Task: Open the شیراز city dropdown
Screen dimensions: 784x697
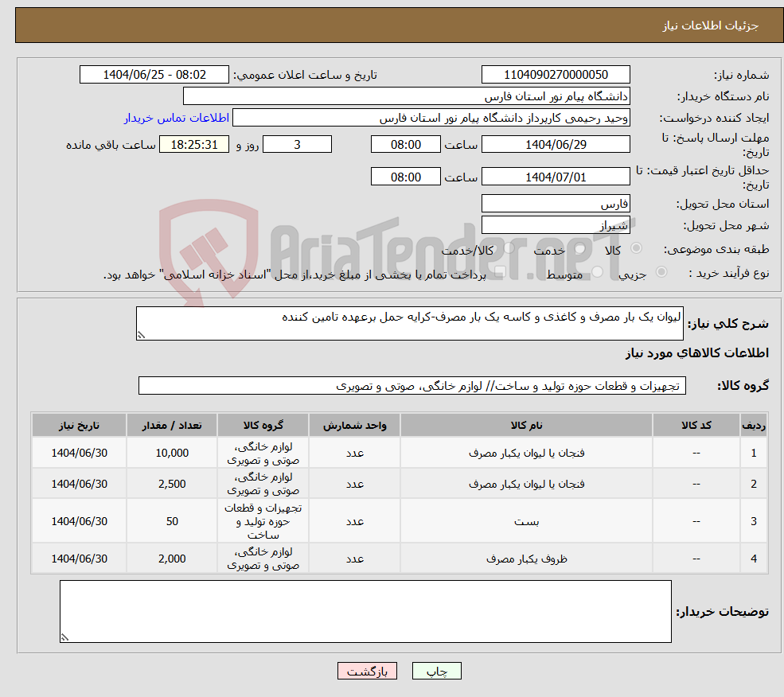Action: 556,224
